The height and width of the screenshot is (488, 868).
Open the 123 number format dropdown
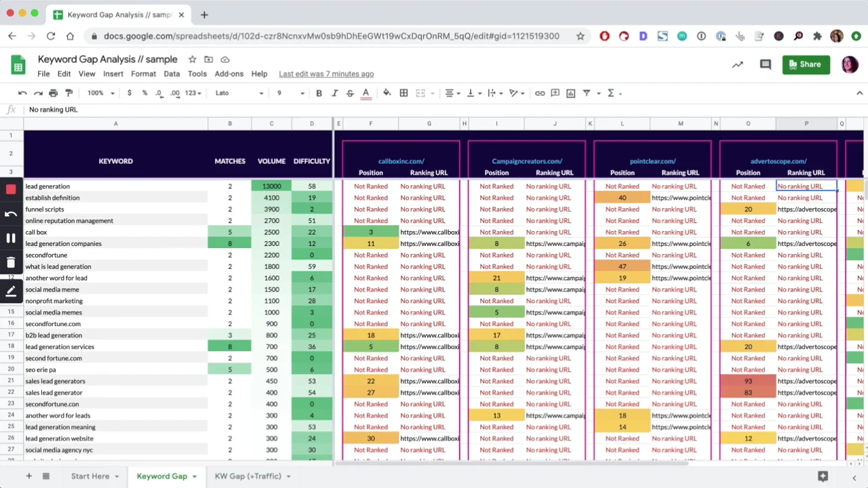coord(193,93)
